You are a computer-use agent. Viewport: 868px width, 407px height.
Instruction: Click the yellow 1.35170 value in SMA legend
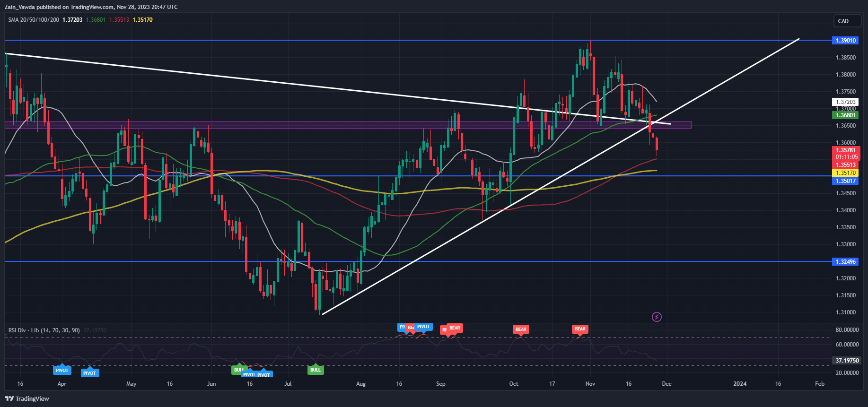click(142, 20)
